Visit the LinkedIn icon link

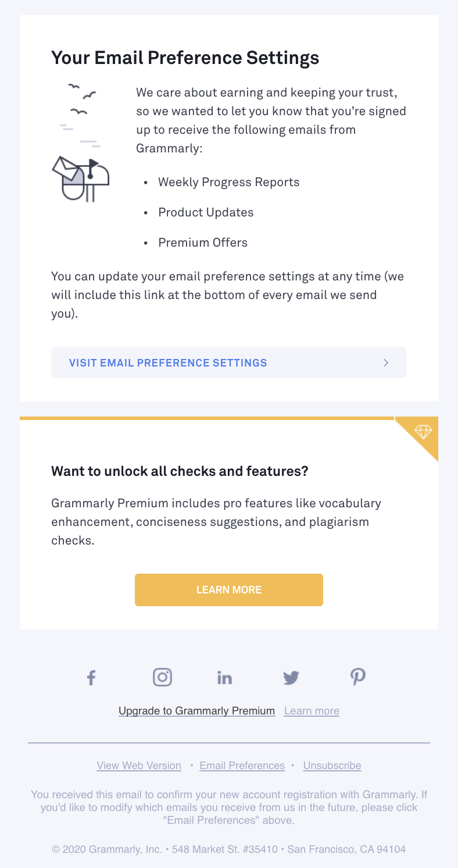(x=224, y=678)
